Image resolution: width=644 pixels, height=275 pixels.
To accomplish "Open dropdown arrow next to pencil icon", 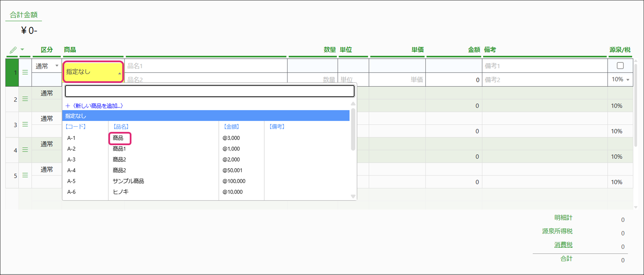I will (x=22, y=50).
